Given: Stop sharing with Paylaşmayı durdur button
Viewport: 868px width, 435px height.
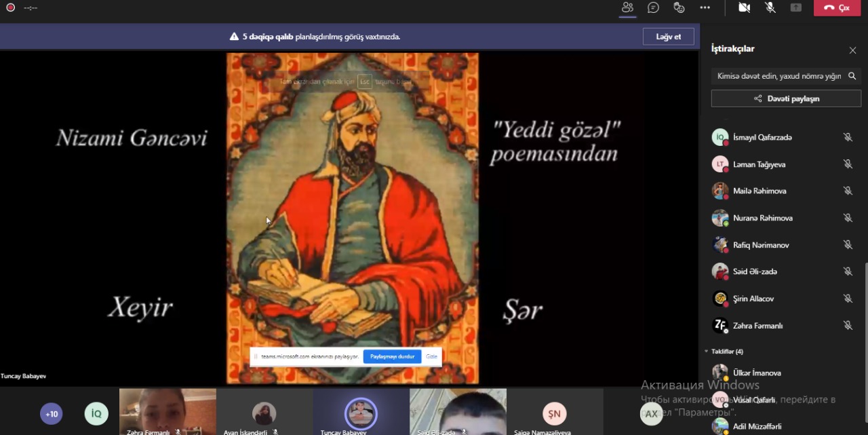Looking at the screenshot, I should [x=392, y=356].
